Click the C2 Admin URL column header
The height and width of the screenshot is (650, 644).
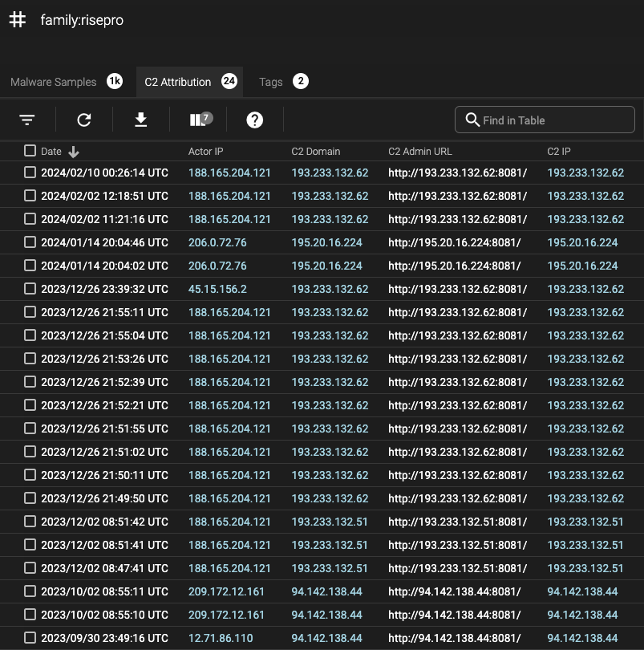(x=419, y=152)
